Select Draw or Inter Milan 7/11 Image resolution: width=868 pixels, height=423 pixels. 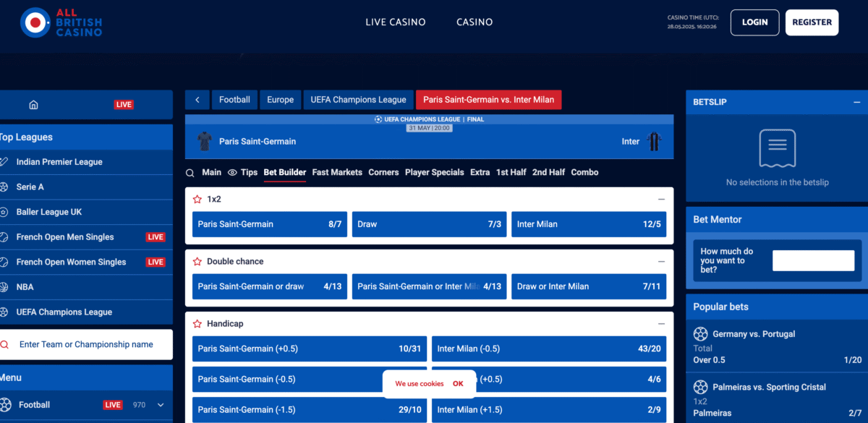(589, 286)
